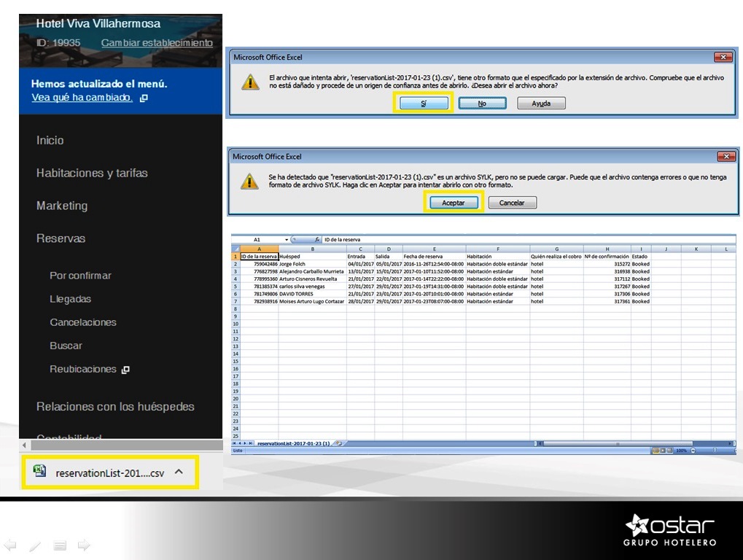Expand the download options chevron for the csv file
The width and height of the screenshot is (743, 560).
pyautogui.click(x=179, y=472)
